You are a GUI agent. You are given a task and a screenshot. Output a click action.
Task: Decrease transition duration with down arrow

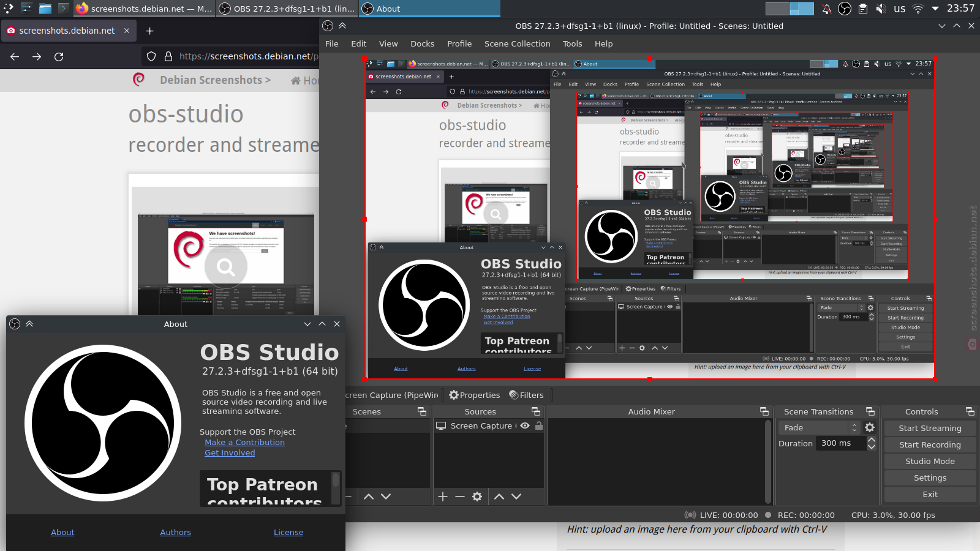point(872,447)
